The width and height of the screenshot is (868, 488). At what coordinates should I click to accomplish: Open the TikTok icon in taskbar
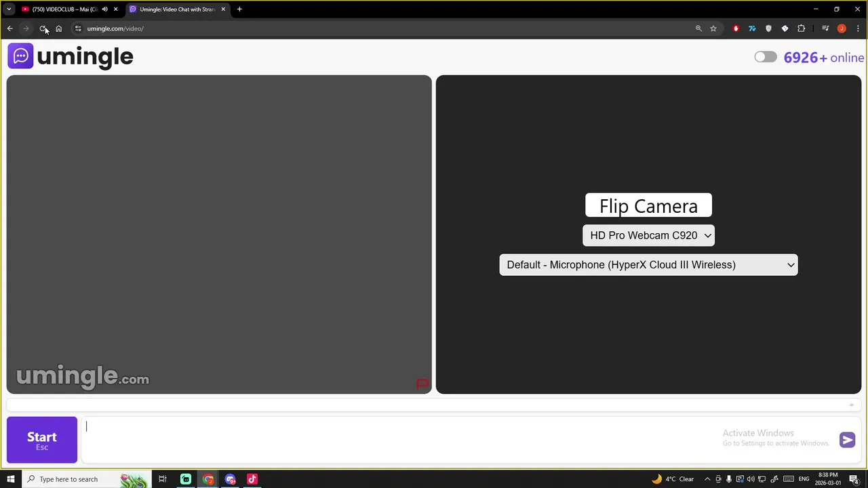point(252,479)
